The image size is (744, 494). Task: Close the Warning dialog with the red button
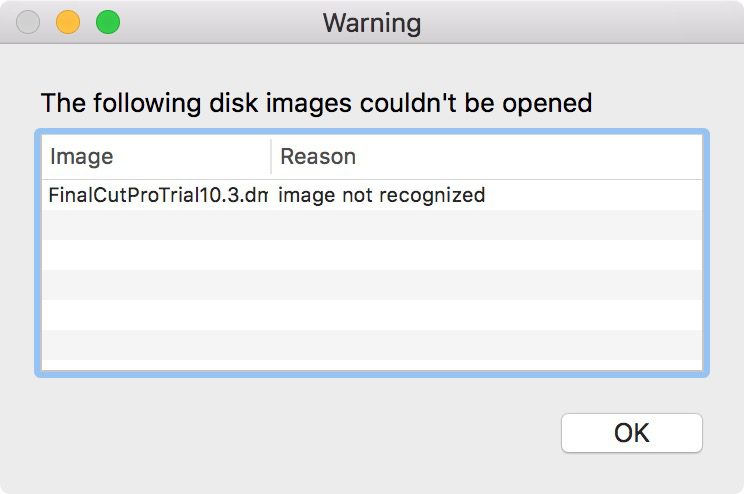click(29, 22)
